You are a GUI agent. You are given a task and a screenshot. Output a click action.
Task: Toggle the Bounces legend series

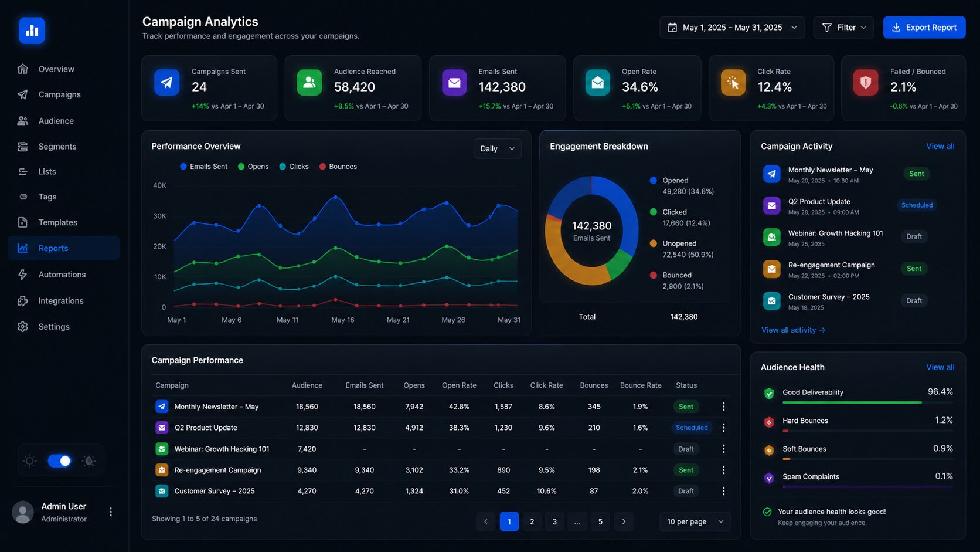[338, 167]
